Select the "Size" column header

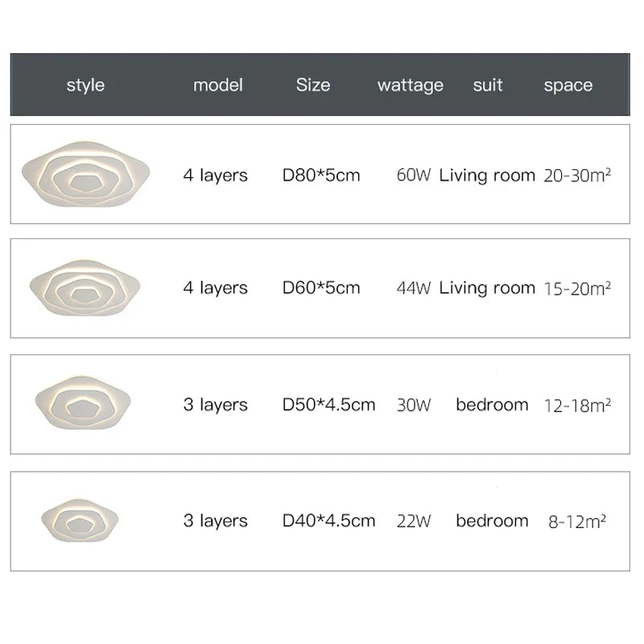(x=313, y=85)
